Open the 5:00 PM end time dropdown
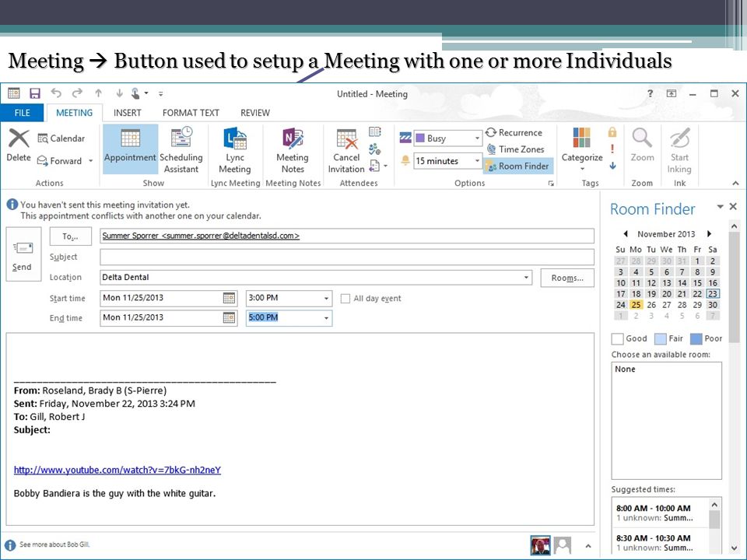The width and height of the screenshot is (747, 560). tap(326, 317)
